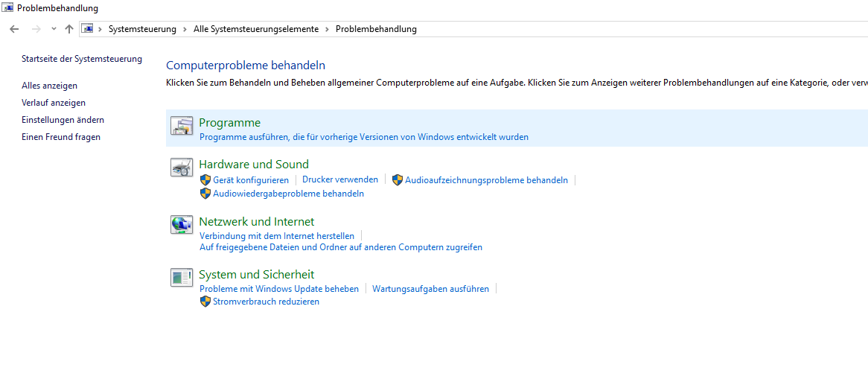
Task: Open Einstellungen ändern
Action: (63, 120)
